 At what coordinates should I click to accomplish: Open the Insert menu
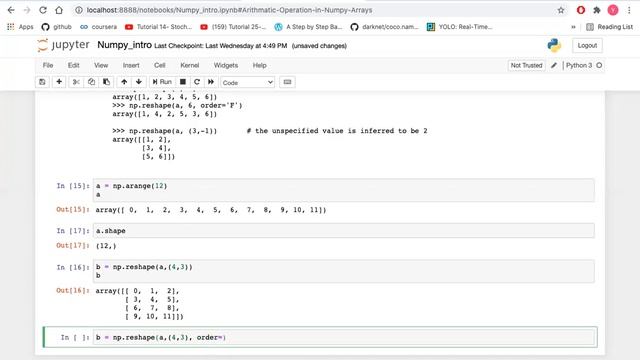131,65
